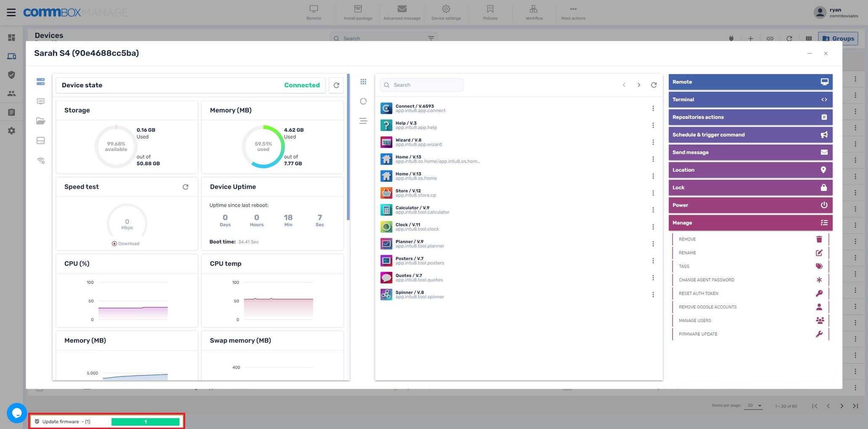Click the Groups button
Image resolution: width=868 pixels, height=429 pixels.
pyautogui.click(x=838, y=38)
